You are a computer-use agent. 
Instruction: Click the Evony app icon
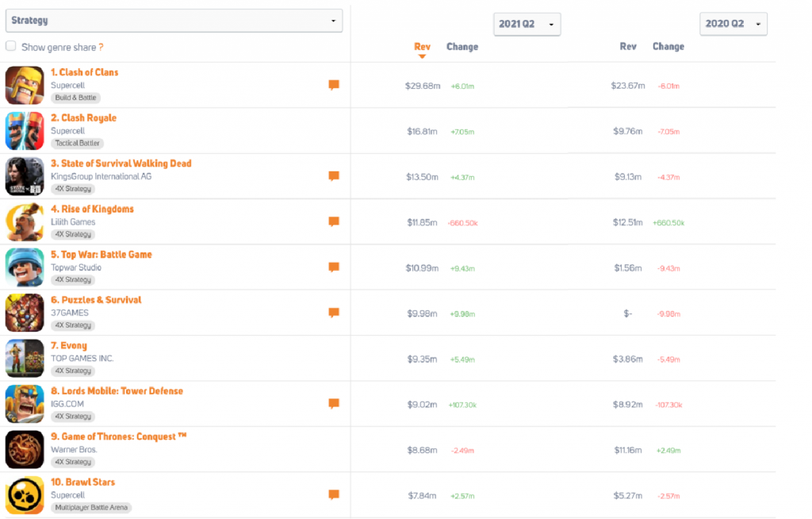[x=25, y=358]
